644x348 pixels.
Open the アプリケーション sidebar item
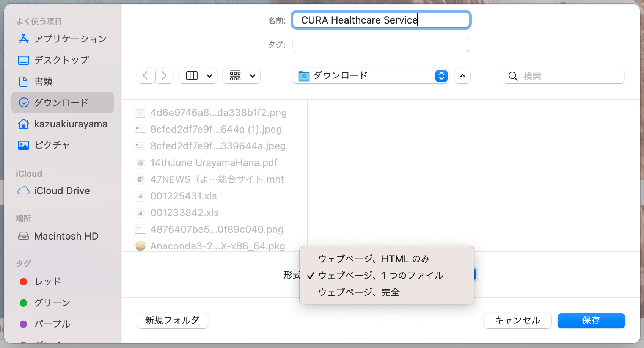(70, 39)
